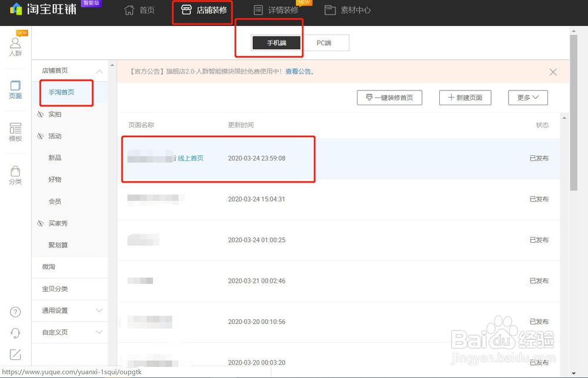This screenshot has width=588, height=378.
Task: Click the 新建页面 button
Action: coord(465,98)
